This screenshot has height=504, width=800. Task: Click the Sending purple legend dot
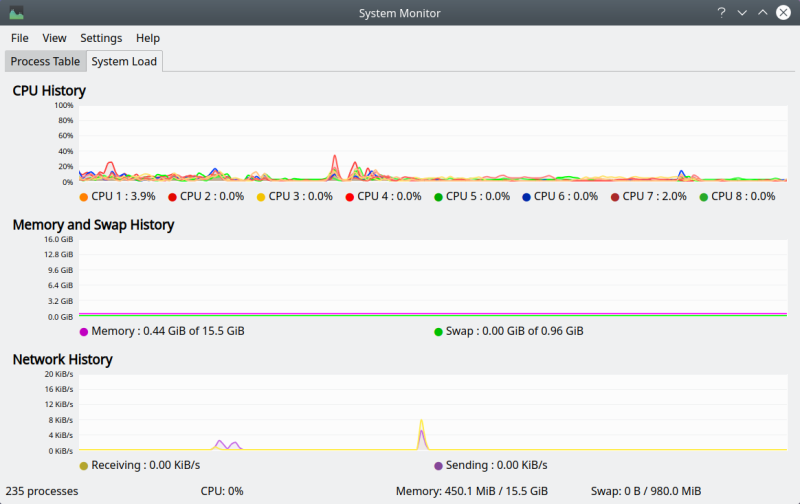pyautogui.click(x=438, y=466)
